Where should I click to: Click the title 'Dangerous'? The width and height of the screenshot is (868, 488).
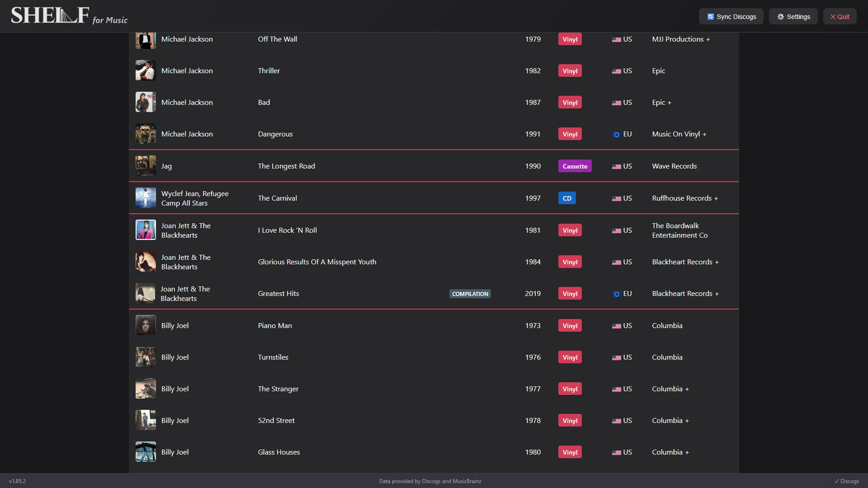click(x=275, y=134)
